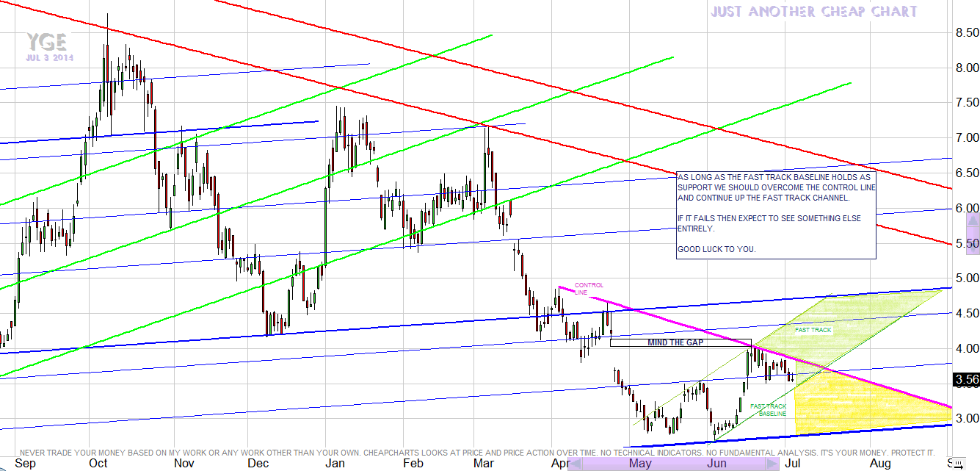Screen dimensions: 980x471
Task: Click the current price tag showing 3.56
Action: click(965, 380)
